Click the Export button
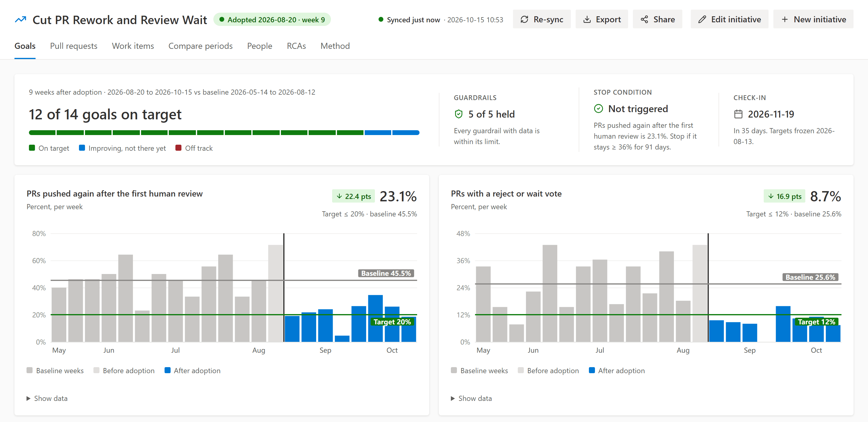The image size is (868, 422). point(602,20)
